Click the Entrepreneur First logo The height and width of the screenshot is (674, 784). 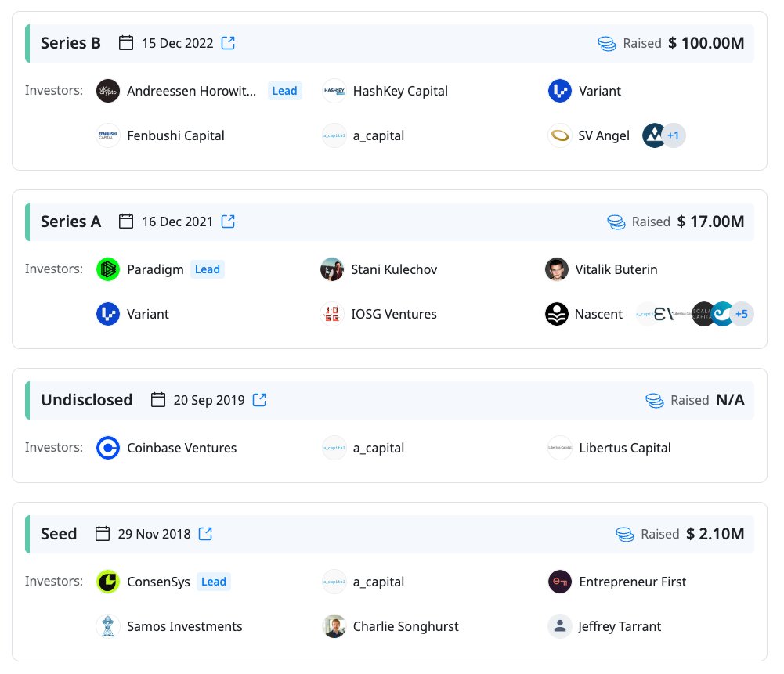[560, 582]
